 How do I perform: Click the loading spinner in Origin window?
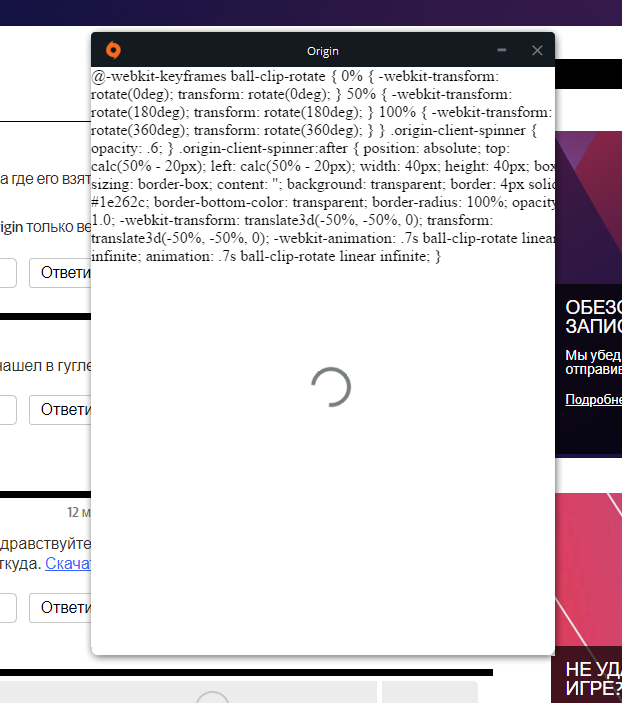pyautogui.click(x=330, y=386)
